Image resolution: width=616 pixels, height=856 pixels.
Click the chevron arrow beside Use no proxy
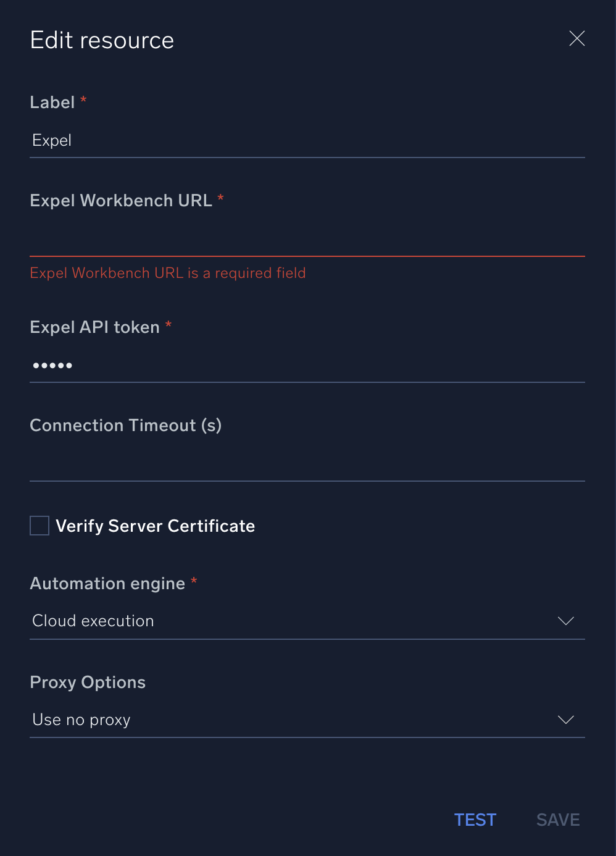coord(565,720)
